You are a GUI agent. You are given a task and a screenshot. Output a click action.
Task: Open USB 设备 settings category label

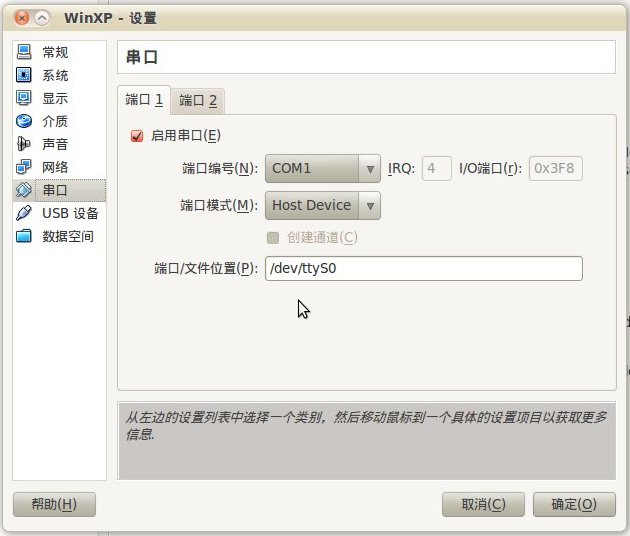[x=70, y=213]
